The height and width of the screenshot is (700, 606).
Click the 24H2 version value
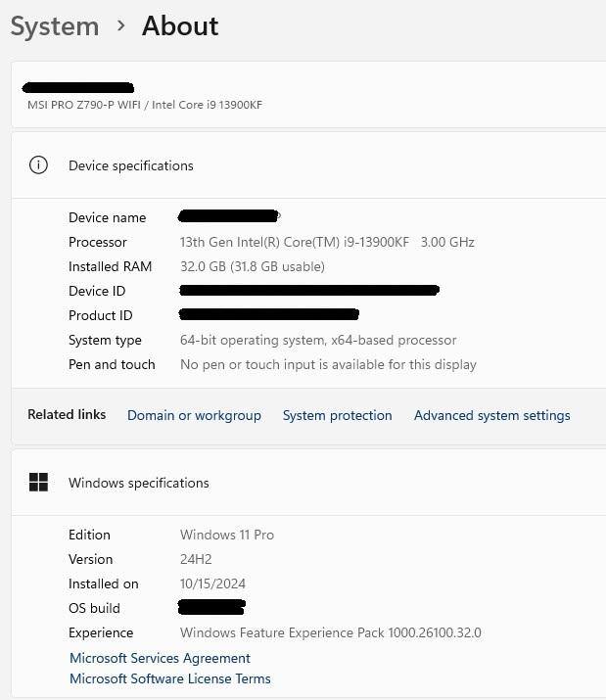click(196, 559)
